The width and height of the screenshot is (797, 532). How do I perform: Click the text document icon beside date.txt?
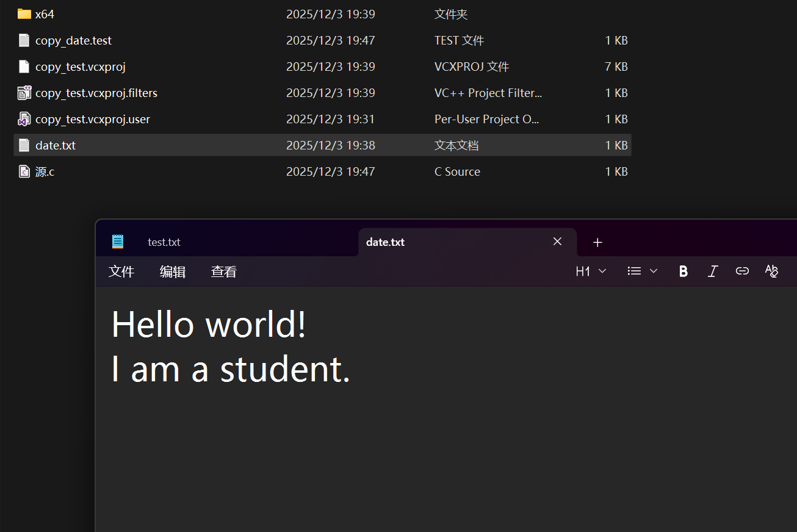coord(24,145)
